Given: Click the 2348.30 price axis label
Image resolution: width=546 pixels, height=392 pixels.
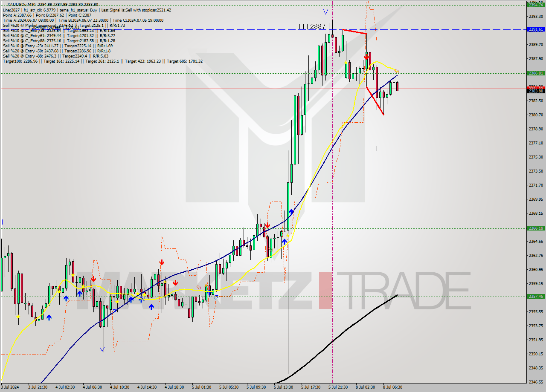Looking at the screenshot, I should (536, 368).
